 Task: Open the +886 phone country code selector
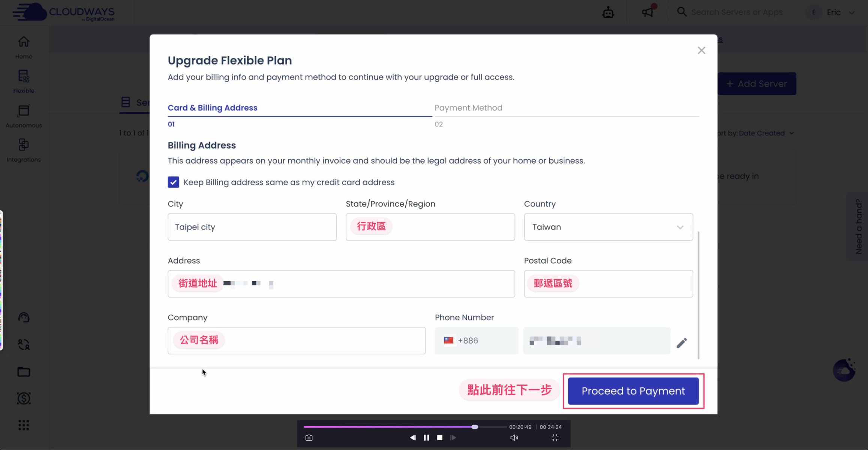476,340
